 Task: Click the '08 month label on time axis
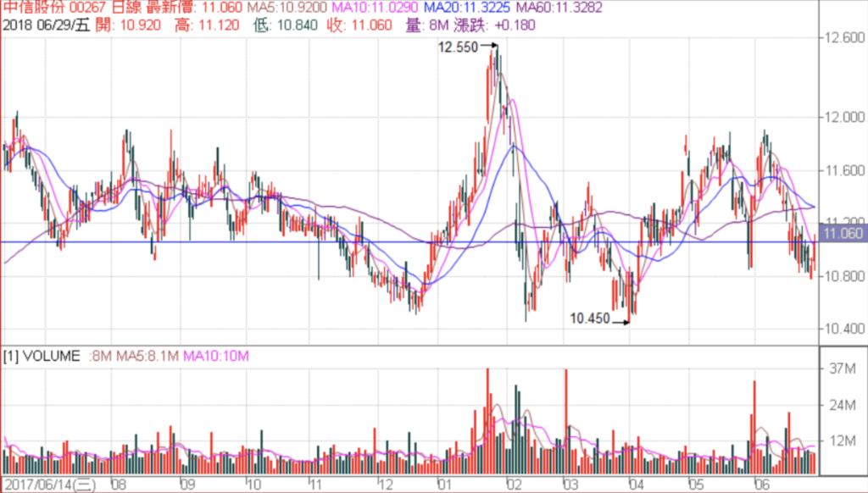tap(119, 485)
